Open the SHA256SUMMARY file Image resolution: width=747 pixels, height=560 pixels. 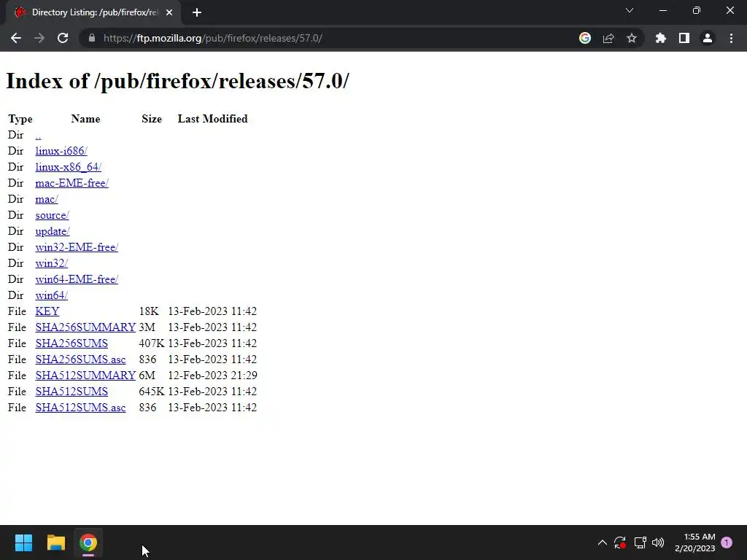pyautogui.click(x=86, y=327)
